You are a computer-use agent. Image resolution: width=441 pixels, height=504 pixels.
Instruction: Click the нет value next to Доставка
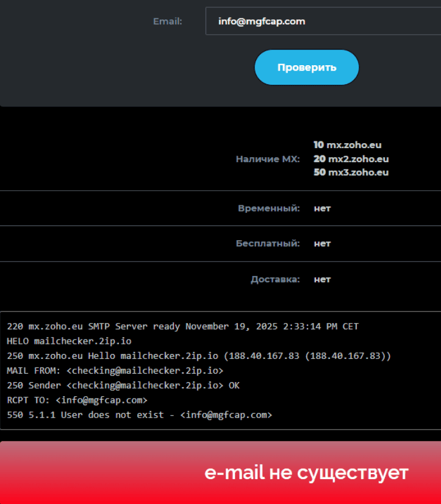(322, 280)
